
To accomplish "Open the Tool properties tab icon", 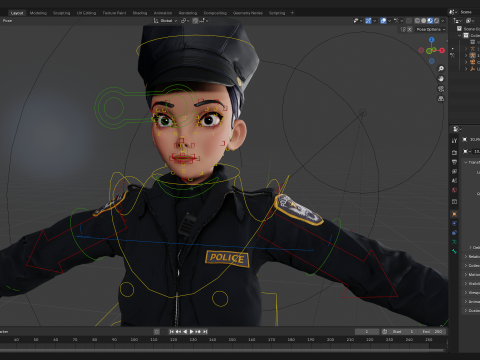I will pos(454,141).
